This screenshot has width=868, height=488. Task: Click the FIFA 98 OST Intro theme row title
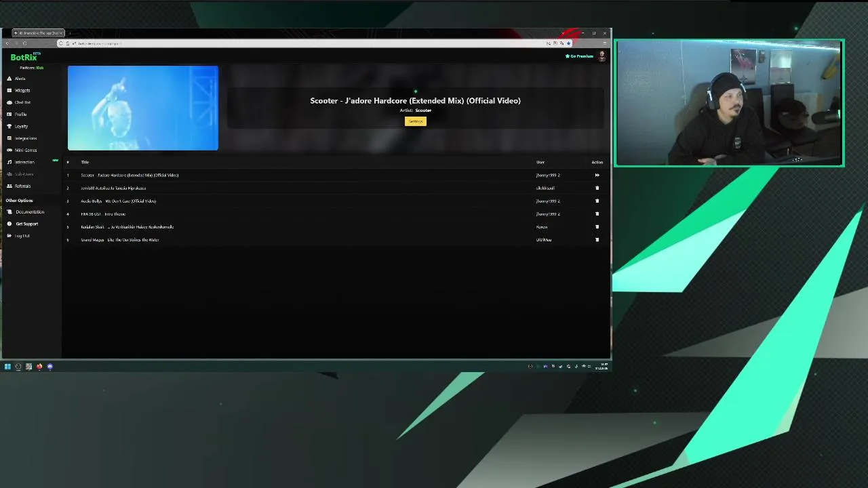coord(103,213)
